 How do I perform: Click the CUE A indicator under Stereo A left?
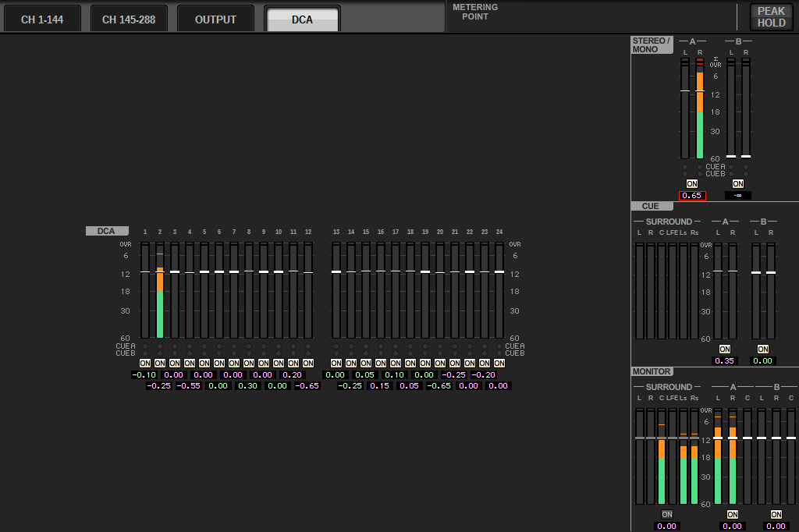[x=685, y=167]
